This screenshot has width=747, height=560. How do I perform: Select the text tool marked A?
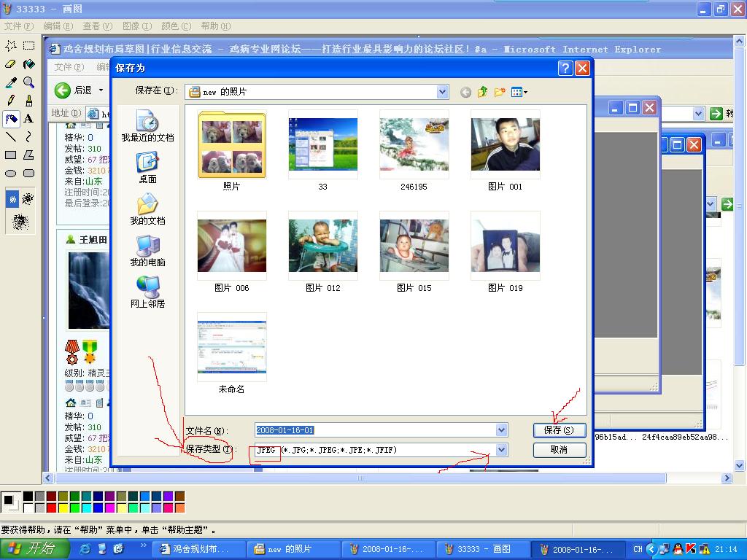29,119
